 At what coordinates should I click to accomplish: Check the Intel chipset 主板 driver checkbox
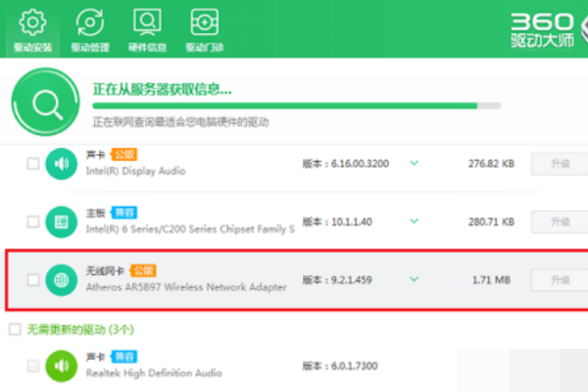(x=33, y=221)
